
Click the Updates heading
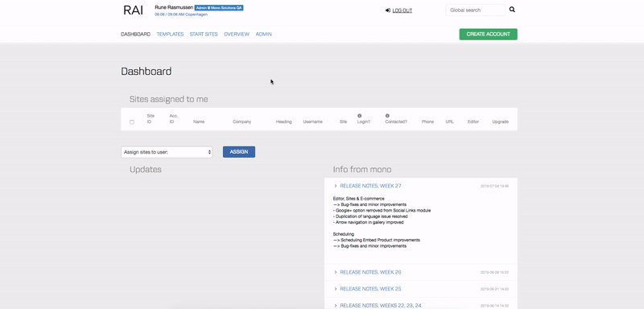(146, 170)
